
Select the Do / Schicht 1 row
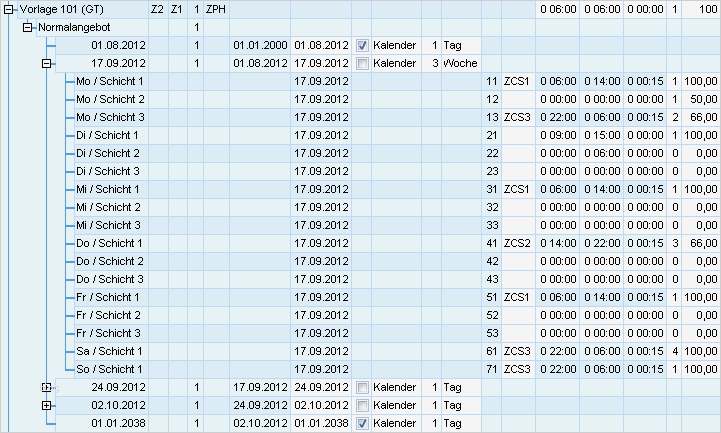point(397,243)
